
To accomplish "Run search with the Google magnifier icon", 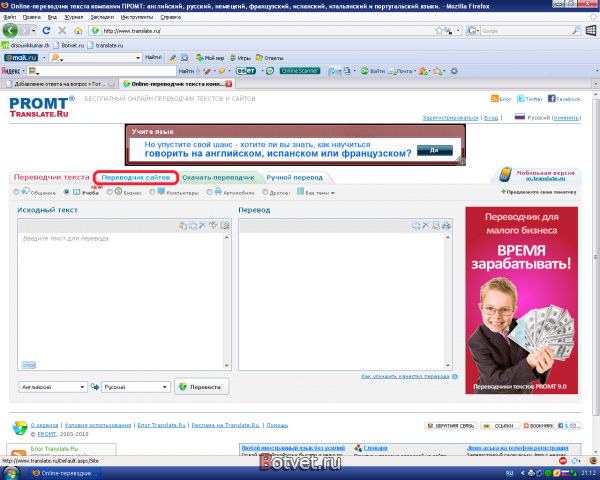I will pos(576,31).
